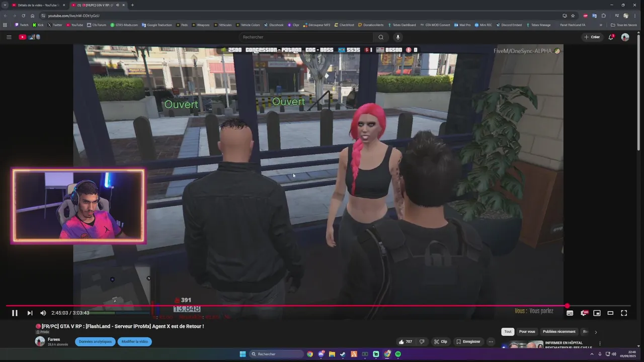This screenshot has width=644, height=362.
Task: Select the [FR/PC] GTA V RP browser tab
Action: click(x=98, y=5)
